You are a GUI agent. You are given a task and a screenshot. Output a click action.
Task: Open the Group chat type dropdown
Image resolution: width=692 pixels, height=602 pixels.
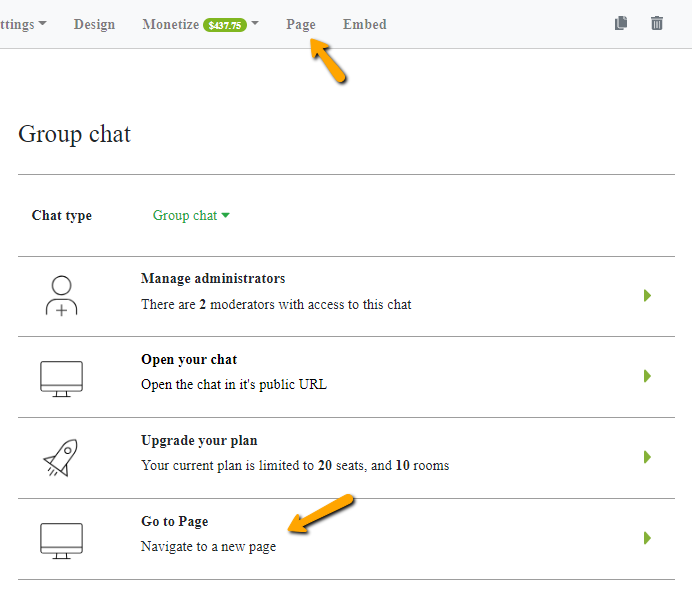click(191, 215)
